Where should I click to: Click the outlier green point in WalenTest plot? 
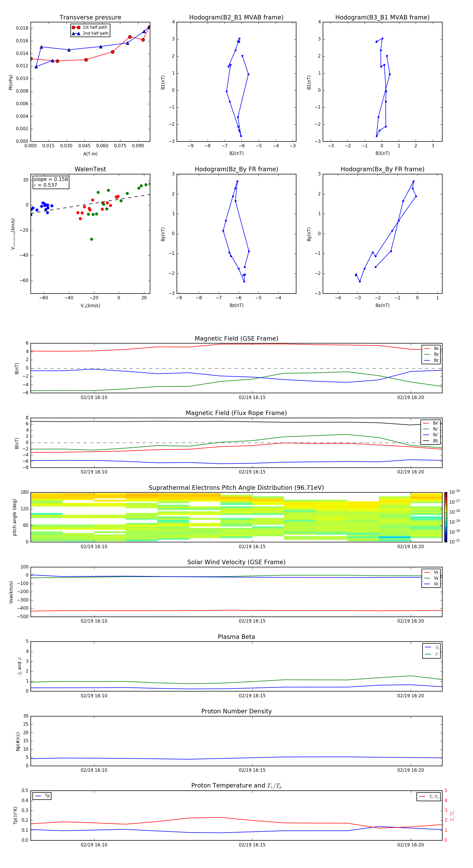[91, 239]
